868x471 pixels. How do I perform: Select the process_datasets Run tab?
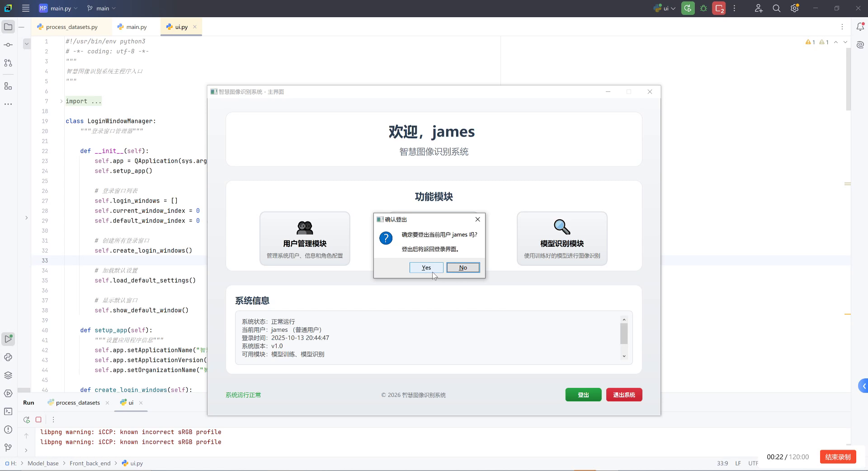point(74,403)
